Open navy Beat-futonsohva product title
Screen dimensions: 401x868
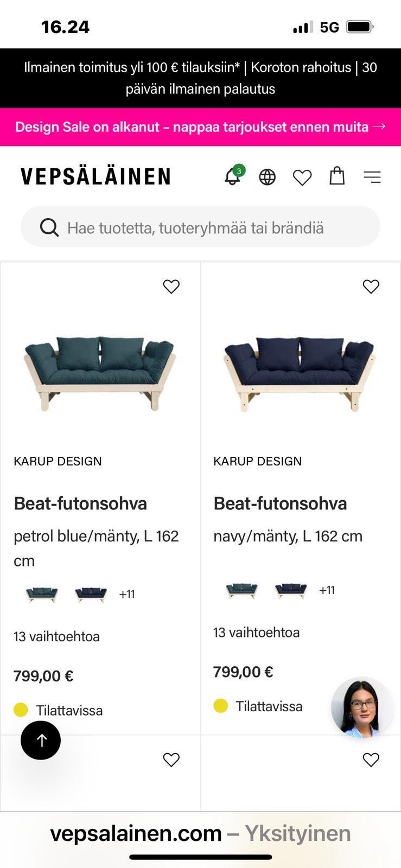coord(280,503)
